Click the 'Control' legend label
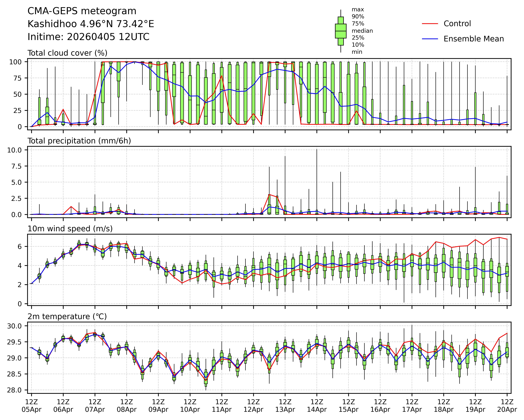This screenshot has width=524, height=420. click(457, 24)
